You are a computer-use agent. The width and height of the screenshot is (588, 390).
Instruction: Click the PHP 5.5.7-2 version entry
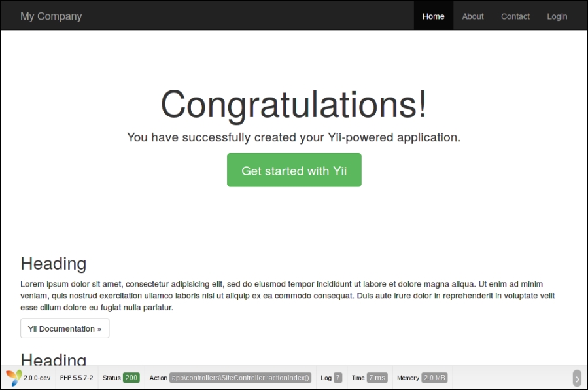pyautogui.click(x=77, y=378)
